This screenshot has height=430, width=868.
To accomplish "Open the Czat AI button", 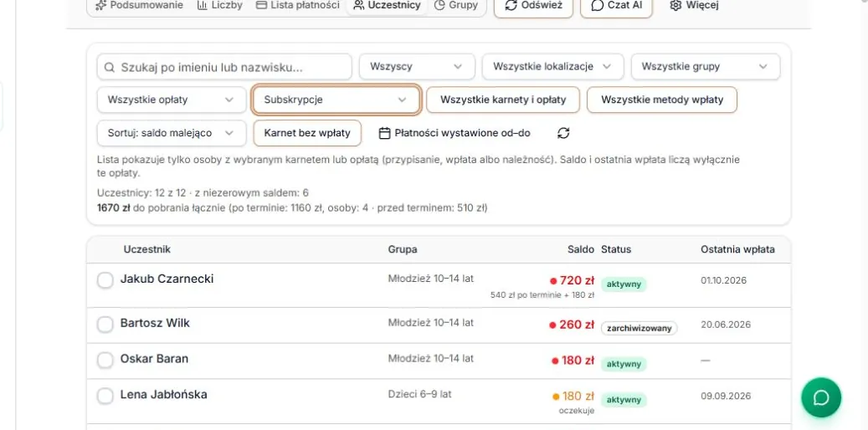I will [616, 6].
